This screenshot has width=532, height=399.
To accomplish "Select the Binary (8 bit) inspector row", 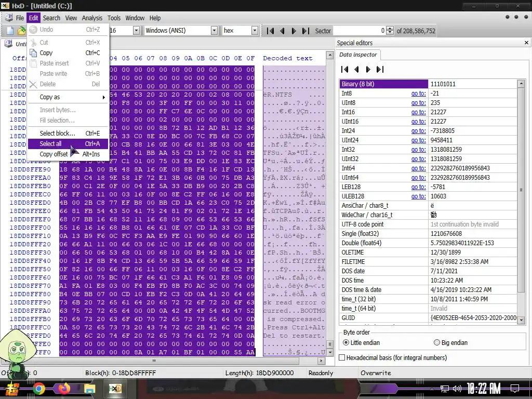I will point(428,84).
